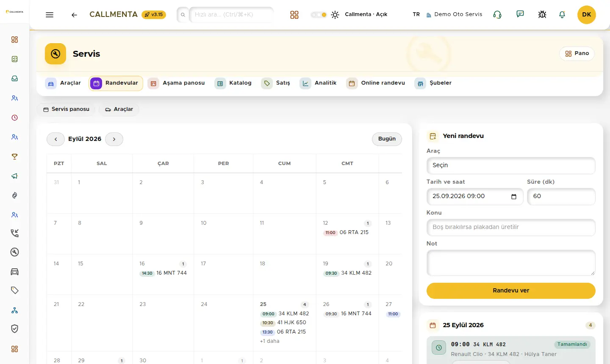Jump to today with the Bugün button

point(387,139)
